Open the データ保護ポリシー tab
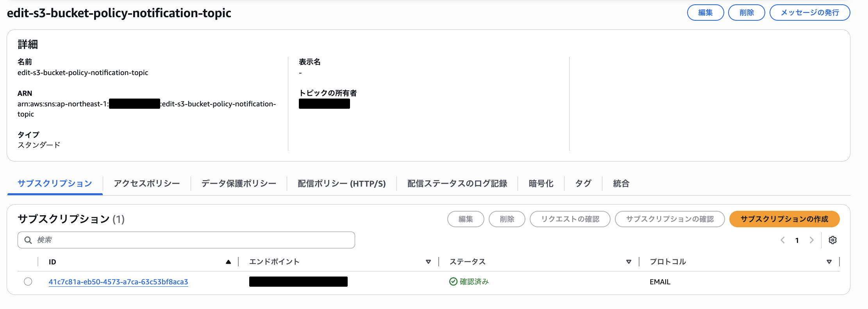Screen dimensions: 868x309 (239, 183)
